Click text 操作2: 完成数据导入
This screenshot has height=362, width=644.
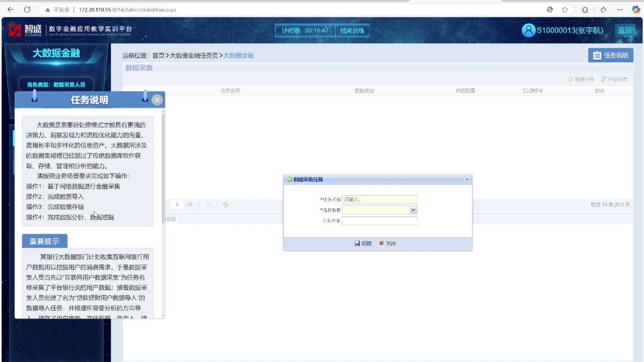click(55, 197)
